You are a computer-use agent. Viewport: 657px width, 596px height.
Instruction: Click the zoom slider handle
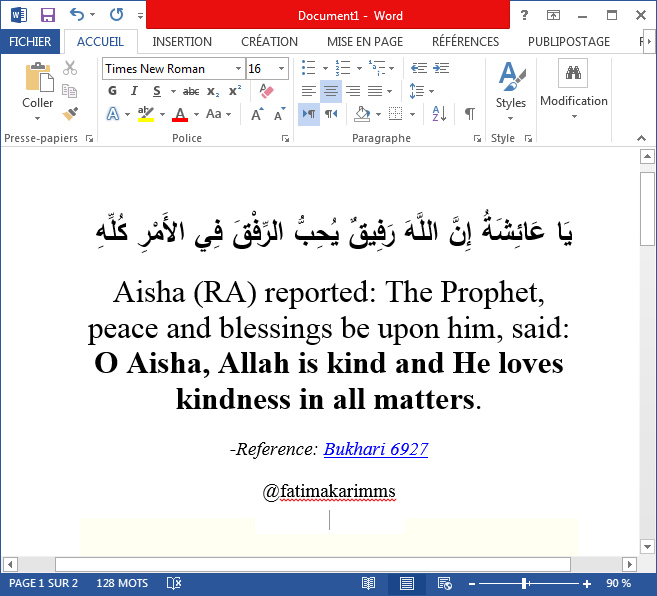524,583
